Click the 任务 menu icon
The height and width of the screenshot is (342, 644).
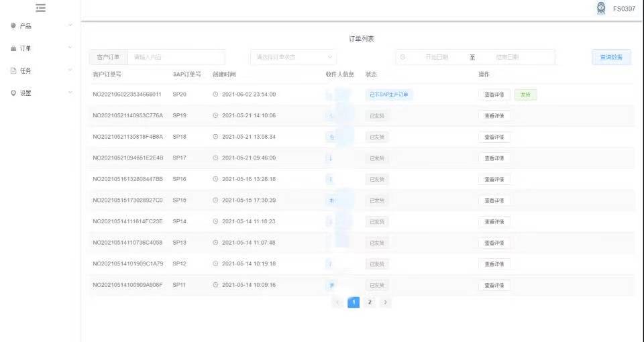[x=13, y=70]
